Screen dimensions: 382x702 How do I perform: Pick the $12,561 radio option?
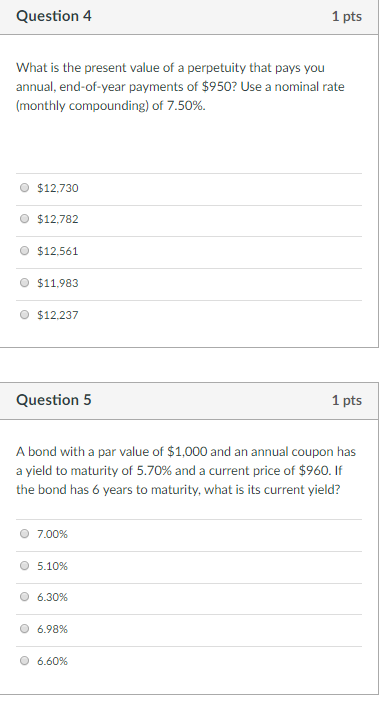click(x=25, y=251)
